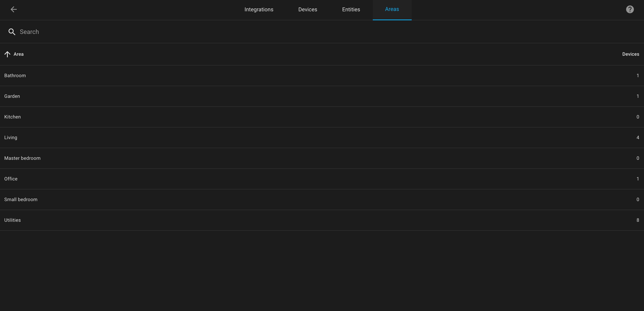Click the device count 0 for Kitchen
The height and width of the screenshot is (311, 644).
point(638,117)
